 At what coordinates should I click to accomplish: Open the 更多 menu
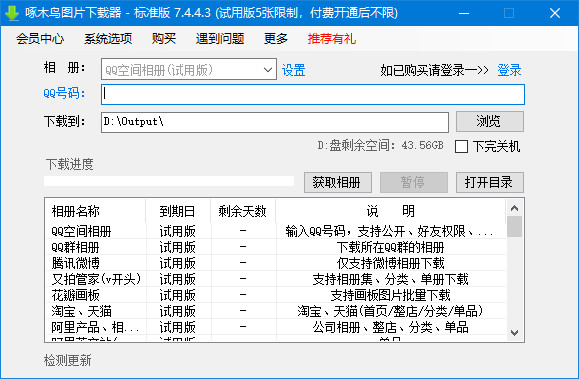pos(276,38)
